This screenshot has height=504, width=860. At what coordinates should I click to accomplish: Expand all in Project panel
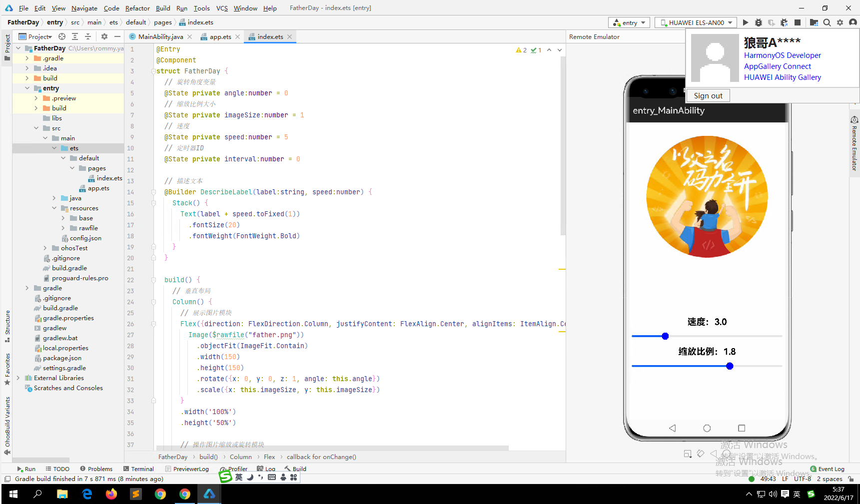click(75, 36)
